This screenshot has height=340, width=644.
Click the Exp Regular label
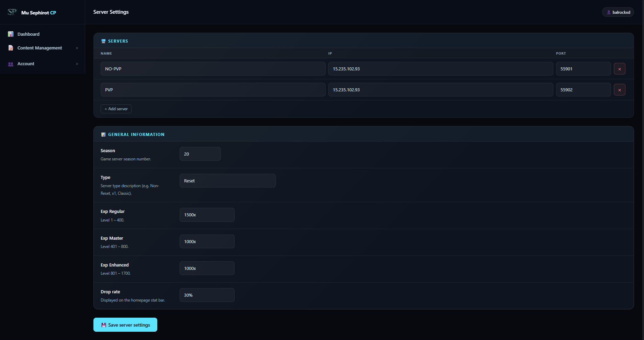click(x=113, y=212)
